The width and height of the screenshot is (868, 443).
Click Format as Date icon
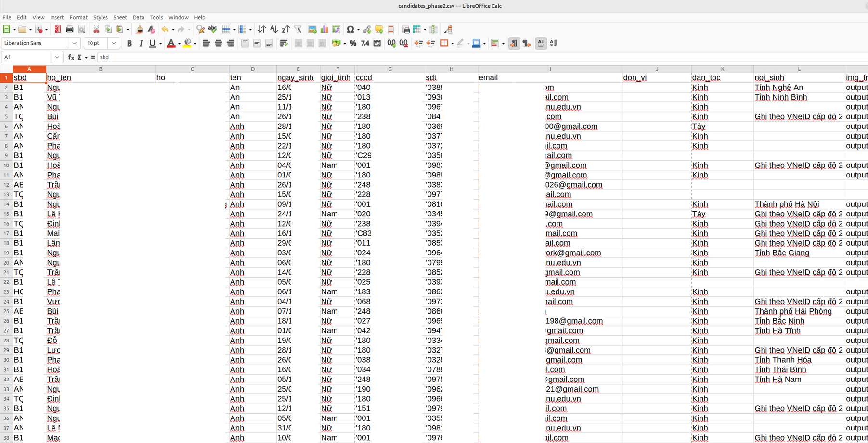[377, 43]
